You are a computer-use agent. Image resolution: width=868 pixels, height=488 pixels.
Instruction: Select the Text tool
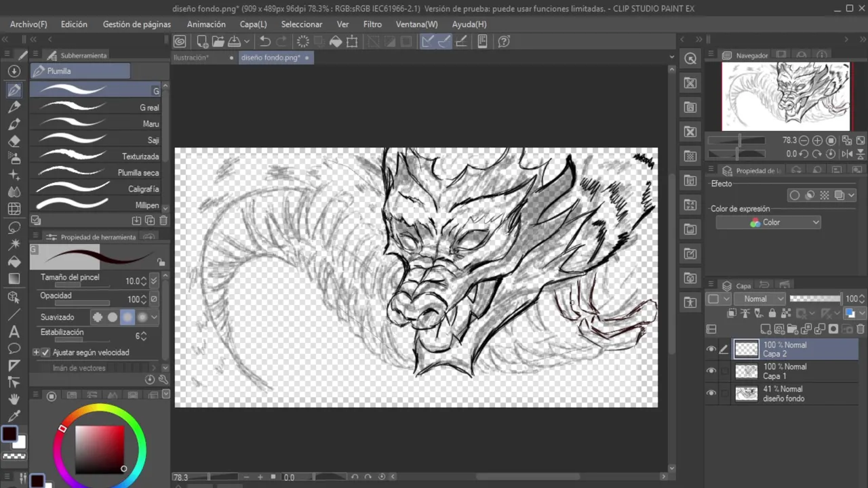14,332
